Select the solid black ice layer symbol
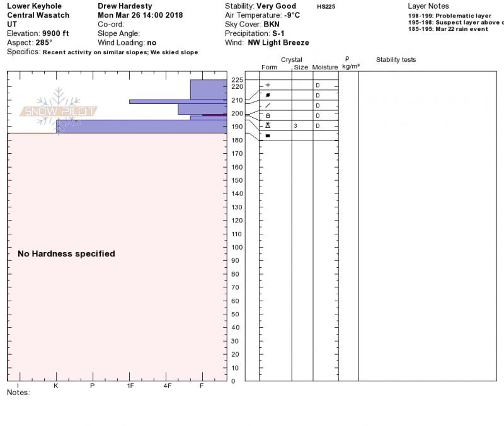This screenshot has width=504, height=426. (268, 135)
